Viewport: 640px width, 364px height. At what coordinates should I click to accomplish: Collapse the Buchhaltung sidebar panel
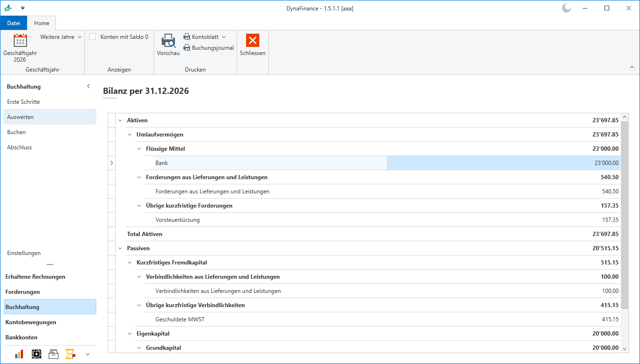[x=88, y=86]
